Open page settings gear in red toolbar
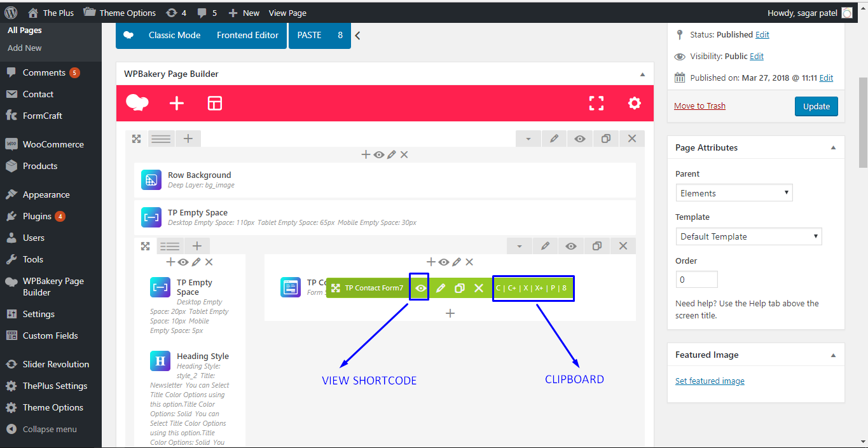The width and height of the screenshot is (868, 448). click(x=635, y=103)
